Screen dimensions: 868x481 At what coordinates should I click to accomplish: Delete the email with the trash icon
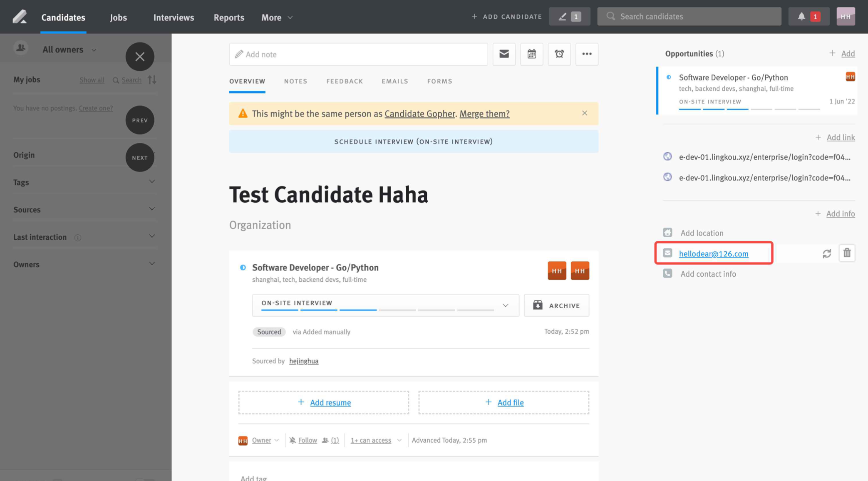847,253
